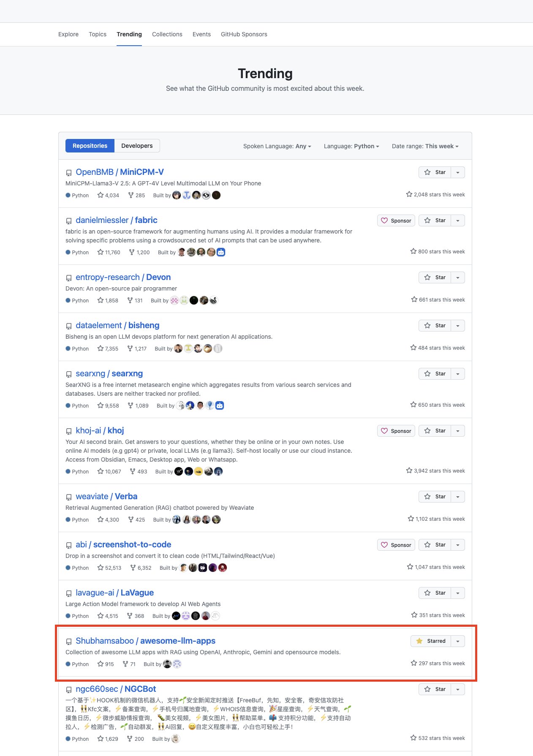Unstar the Shubhamsaboo / awesome-llm-apps repository
This screenshot has width=533, height=756.
(431, 641)
